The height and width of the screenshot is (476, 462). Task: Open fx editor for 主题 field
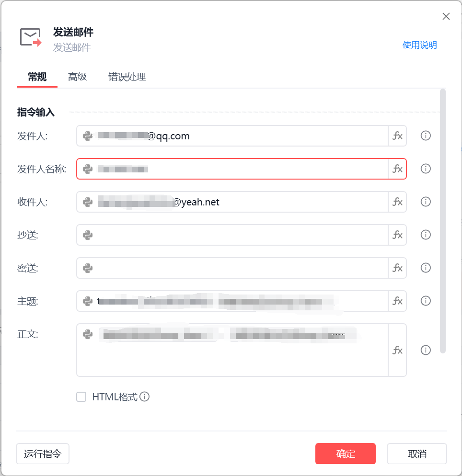coord(397,301)
